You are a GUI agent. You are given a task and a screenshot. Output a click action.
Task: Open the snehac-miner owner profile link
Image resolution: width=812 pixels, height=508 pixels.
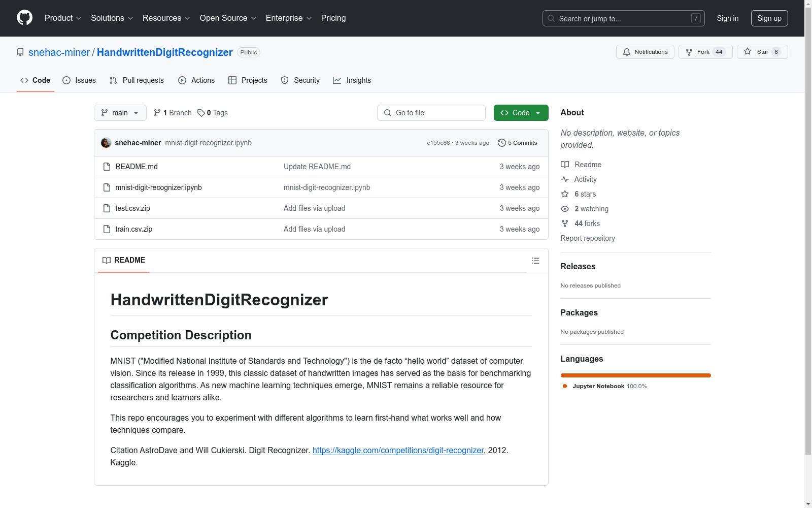(x=59, y=52)
